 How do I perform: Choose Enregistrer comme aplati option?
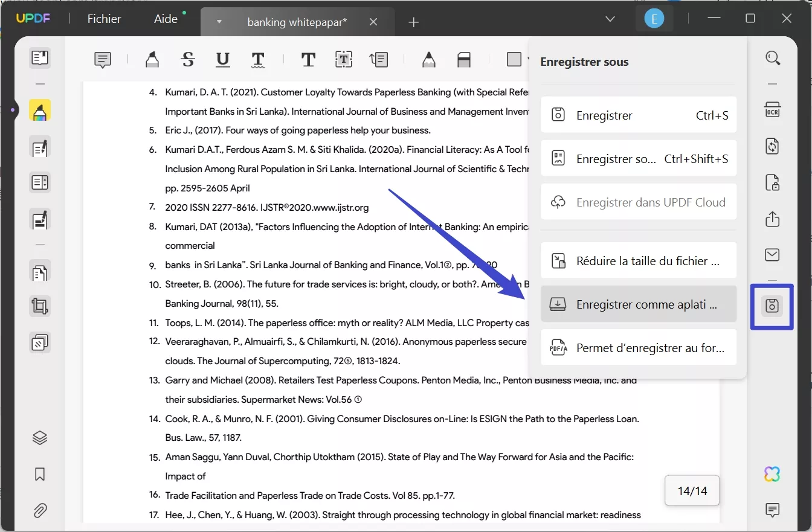[639, 304]
